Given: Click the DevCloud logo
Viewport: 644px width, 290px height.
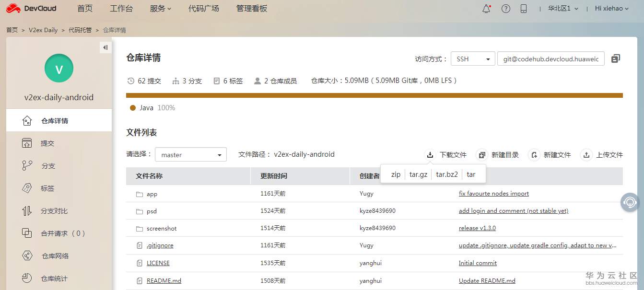Looking at the screenshot, I should tap(31, 8).
